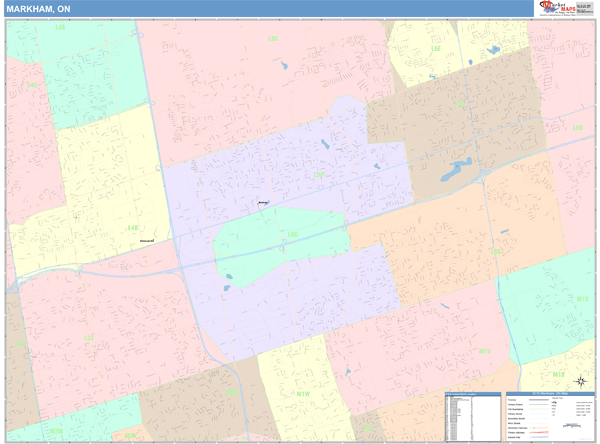Select the L4B postal code label
This screenshot has width=600, height=444.
tap(132, 228)
